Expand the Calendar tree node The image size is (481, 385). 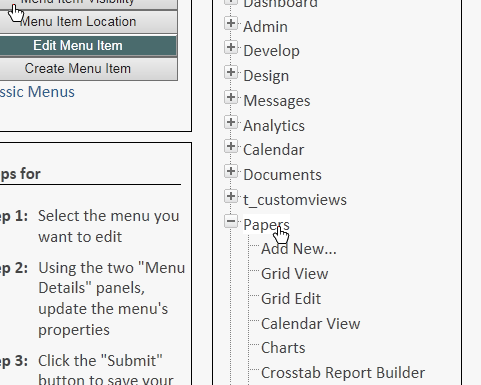tap(231, 146)
